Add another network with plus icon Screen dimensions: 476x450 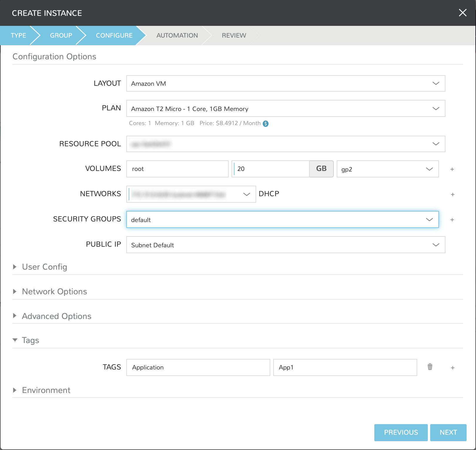pyautogui.click(x=452, y=194)
